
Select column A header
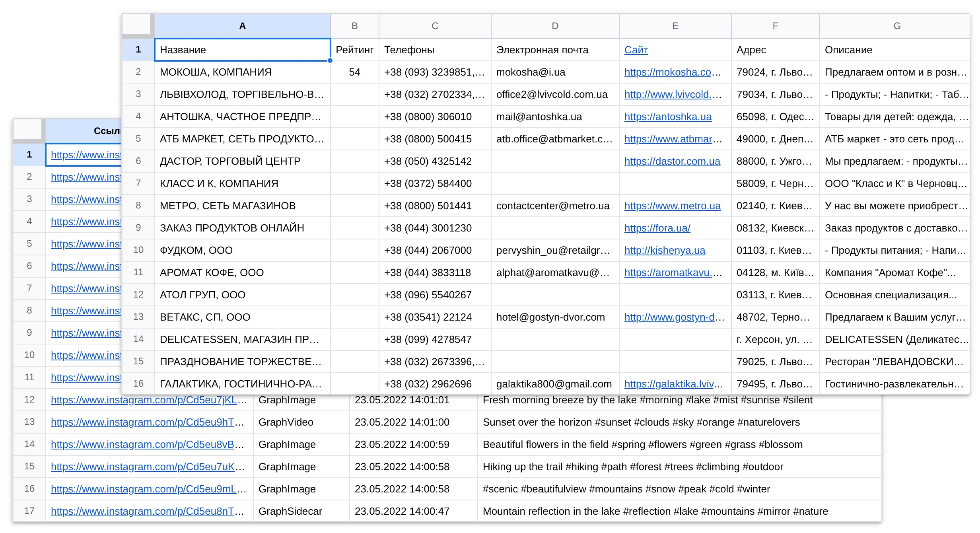(x=242, y=26)
